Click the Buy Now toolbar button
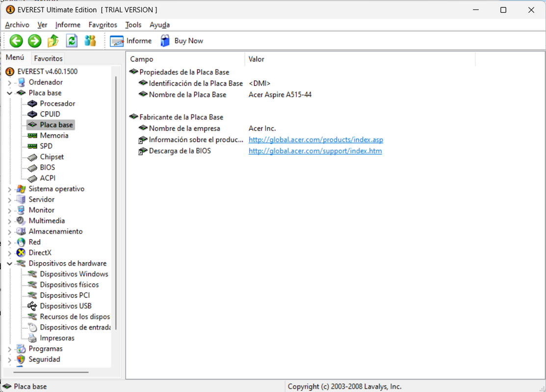546x392 pixels. (x=182, y=41)
